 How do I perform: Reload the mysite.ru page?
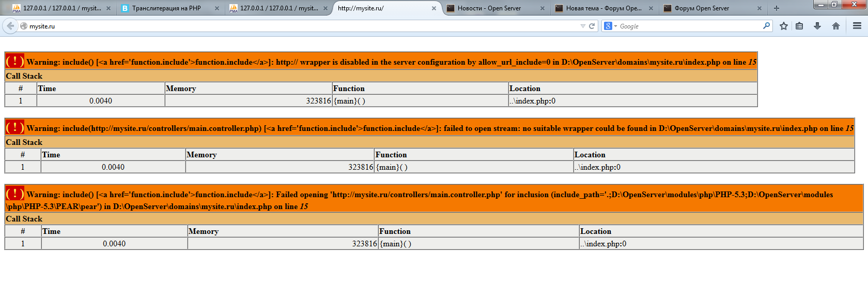tap(592, 26)
